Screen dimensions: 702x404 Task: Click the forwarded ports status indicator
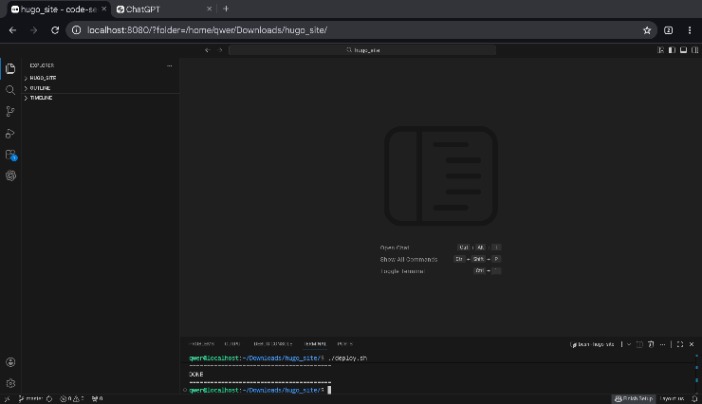[x=97, y=399]
